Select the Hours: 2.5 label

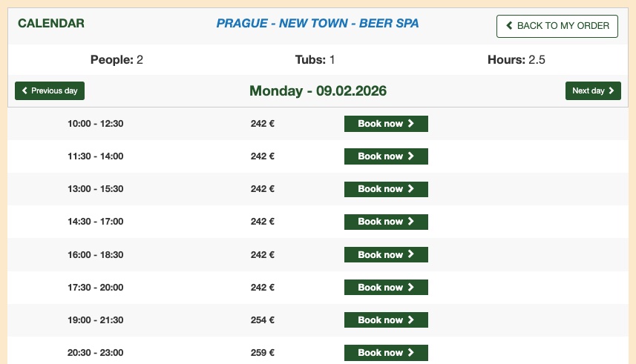(517, 59)
